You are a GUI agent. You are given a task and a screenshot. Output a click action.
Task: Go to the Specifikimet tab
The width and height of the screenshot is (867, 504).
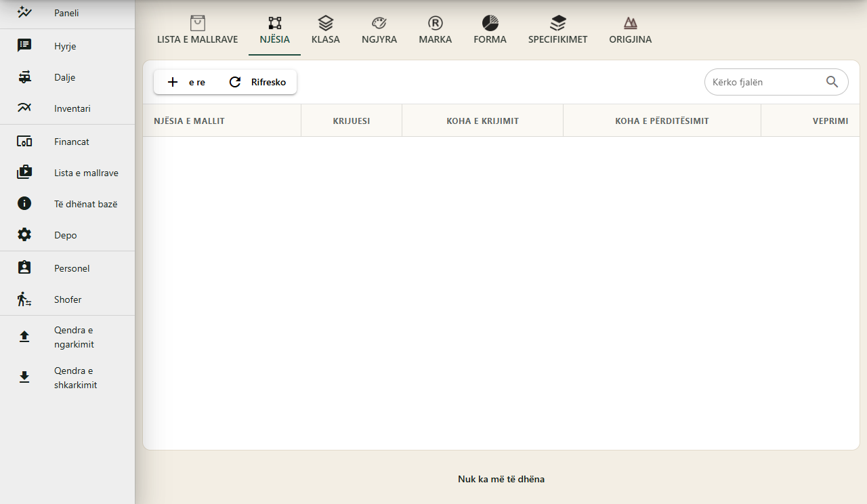click(x=558, y=32)
